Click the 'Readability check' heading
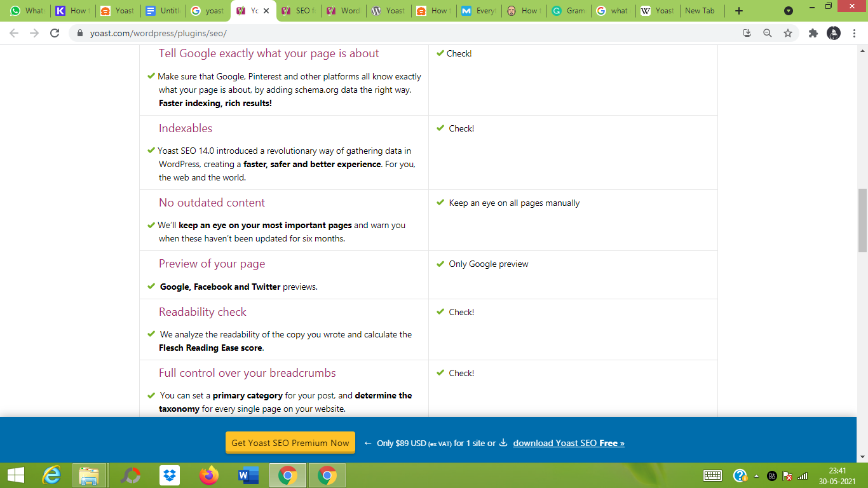Viewport: 868px width, 488px height. click(202, 312)
